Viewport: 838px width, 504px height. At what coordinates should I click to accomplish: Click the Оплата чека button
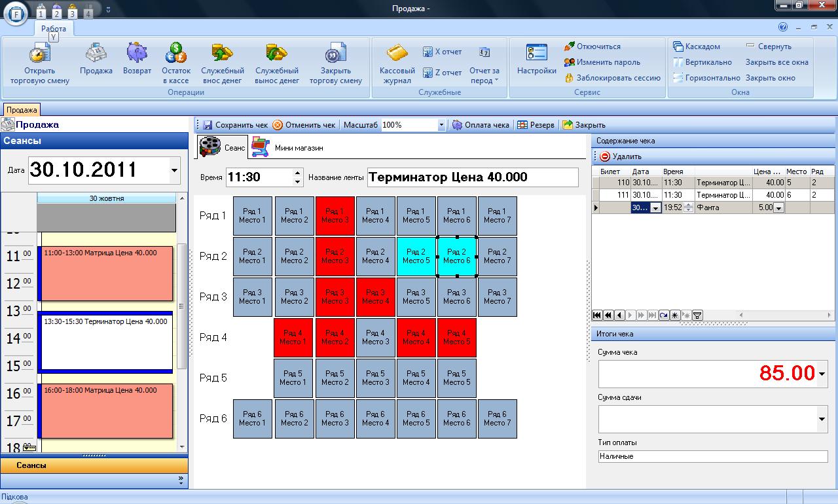point(481,125)
